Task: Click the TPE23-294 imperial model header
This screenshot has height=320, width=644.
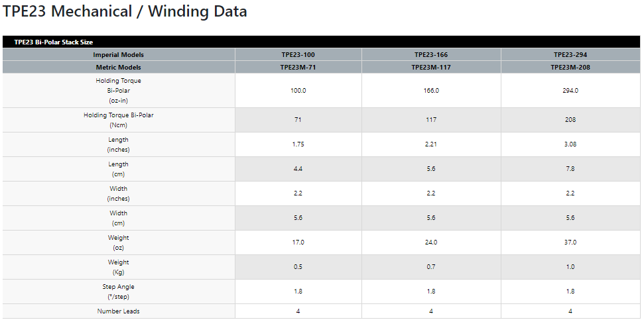Action: pyautogui.click(x=570, y=55)
